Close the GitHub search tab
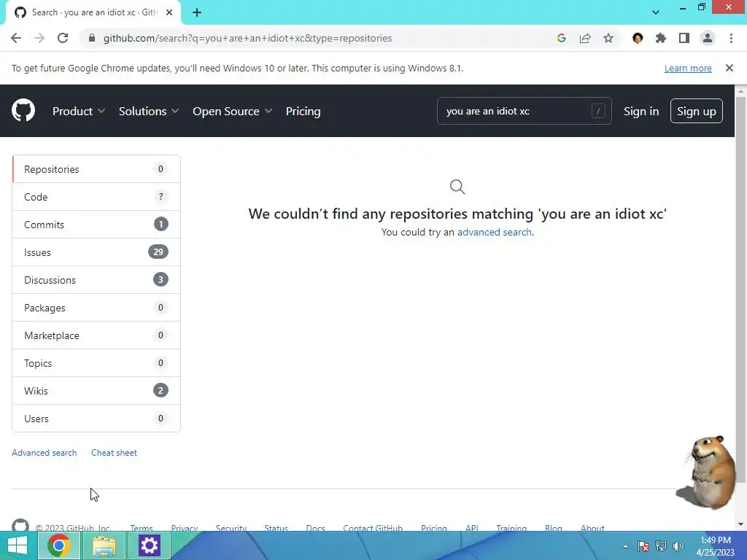The width and height of the screenshot is (747, 560). coord(169,12)
